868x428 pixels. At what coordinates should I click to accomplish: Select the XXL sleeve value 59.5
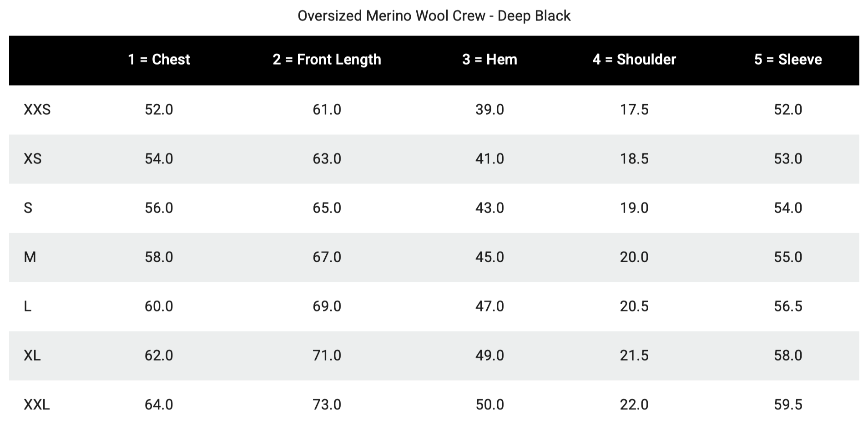coord(788,405)
